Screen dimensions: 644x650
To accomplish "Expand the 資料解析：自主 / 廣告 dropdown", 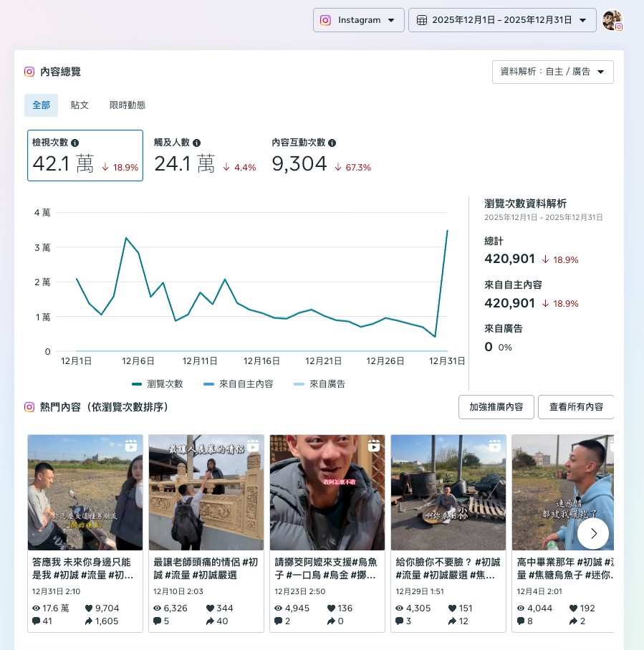I will click(x=552, y=72).
